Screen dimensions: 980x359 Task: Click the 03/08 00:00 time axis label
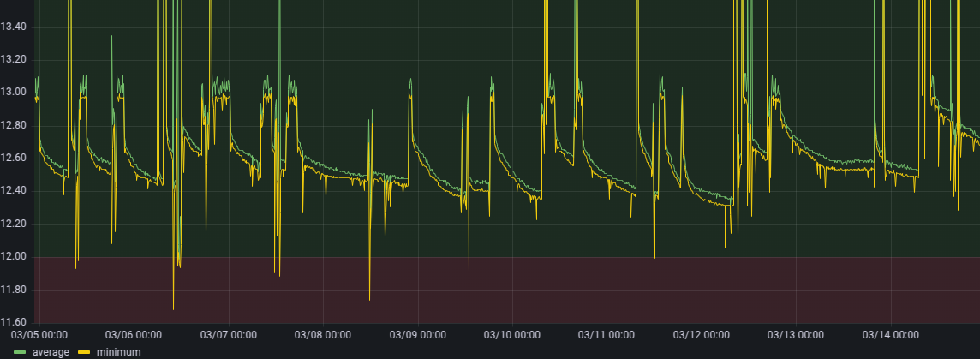tap(322, 334)
